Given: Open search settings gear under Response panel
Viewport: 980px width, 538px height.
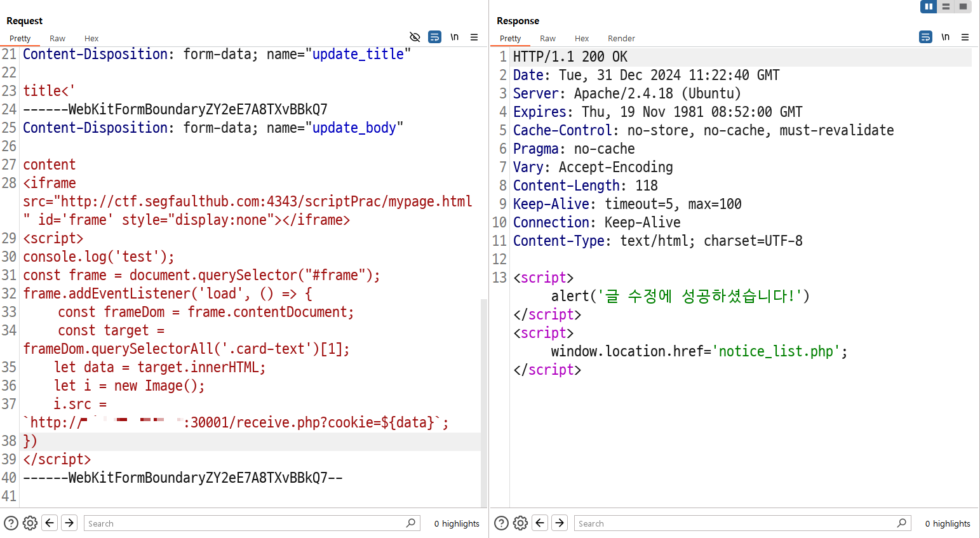Looking at the screenshot, I should (520, 523).
